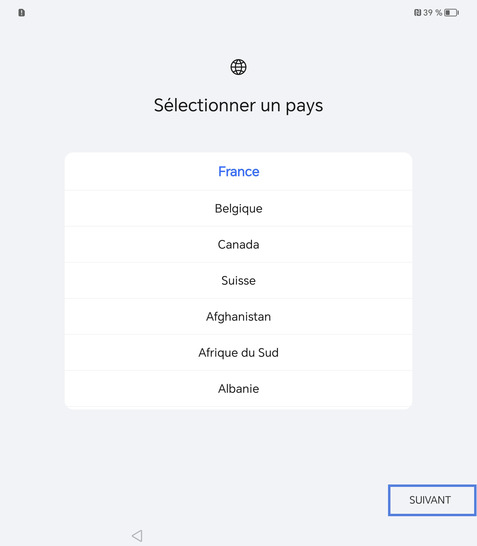Tap the SIM card alert status icon
This screenshot has height=546, width=477.
coord(22,13)
